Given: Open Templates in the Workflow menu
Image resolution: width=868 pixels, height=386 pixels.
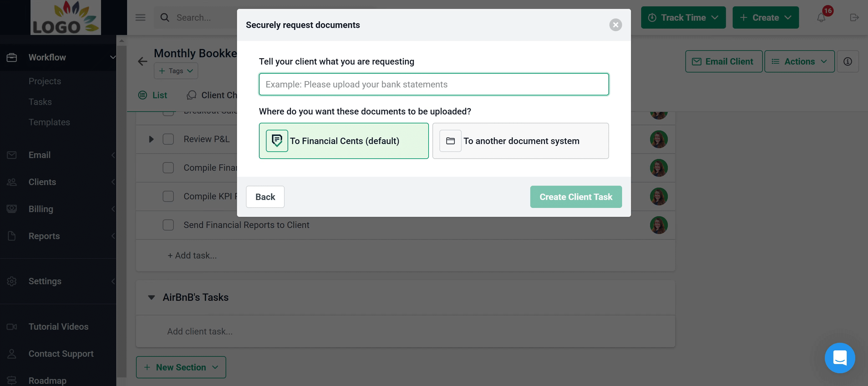Looking at the screenshot, I should coord(49,122).
